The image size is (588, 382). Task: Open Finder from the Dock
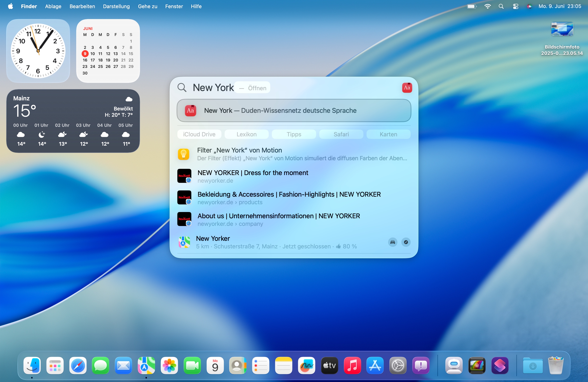(x=32, y=365)
